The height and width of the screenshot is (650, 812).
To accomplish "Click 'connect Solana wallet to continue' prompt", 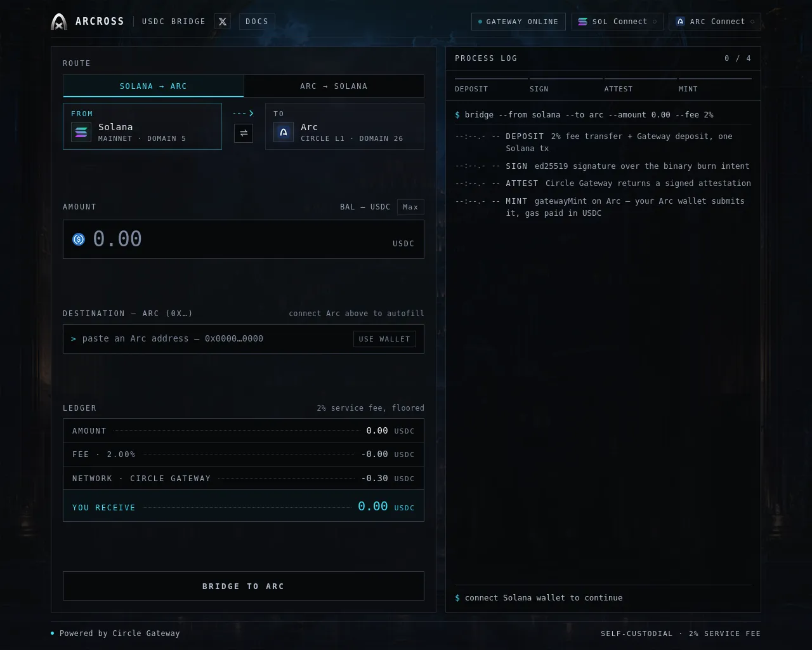I will pos(544,598).
